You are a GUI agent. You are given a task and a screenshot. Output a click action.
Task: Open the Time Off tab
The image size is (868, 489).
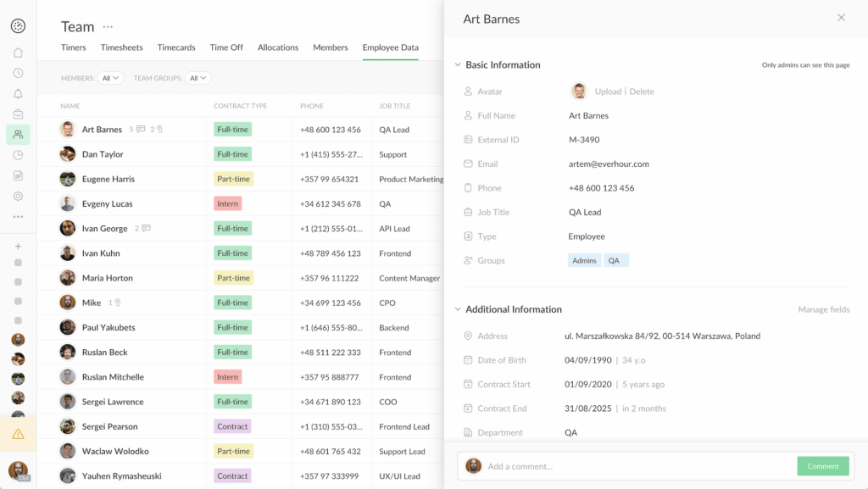coord(226,47)
